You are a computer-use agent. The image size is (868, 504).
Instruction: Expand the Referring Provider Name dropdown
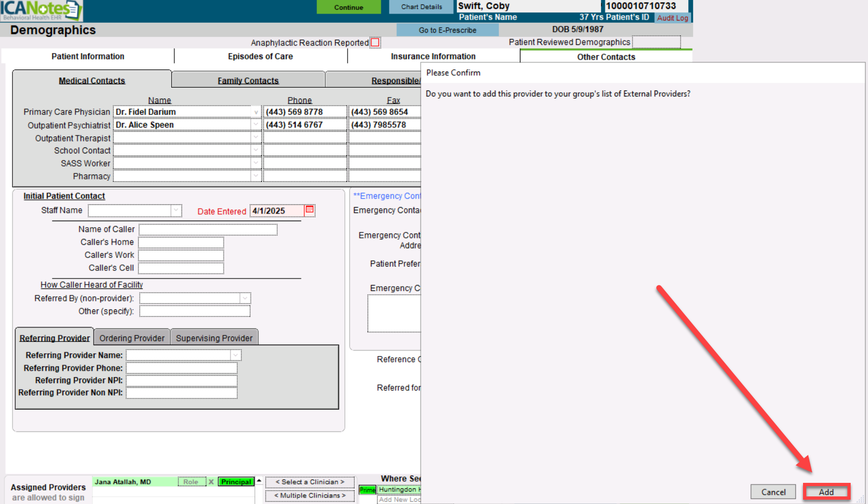point(236,356)
